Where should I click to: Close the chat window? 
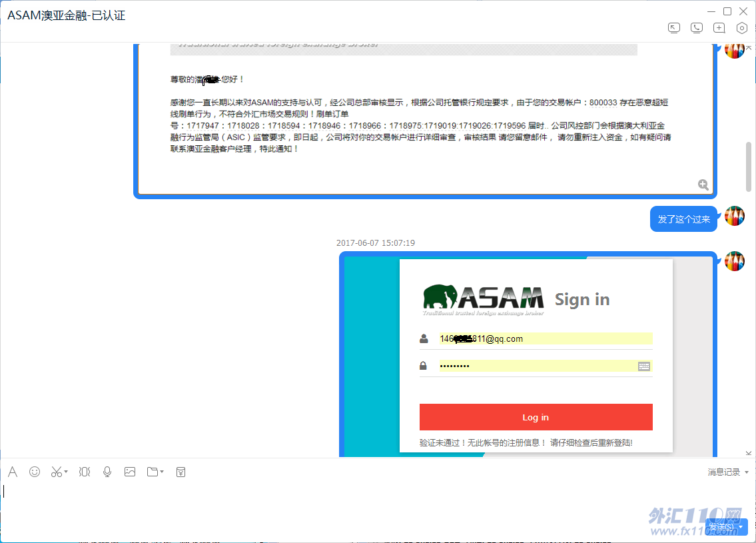(743, 11)
